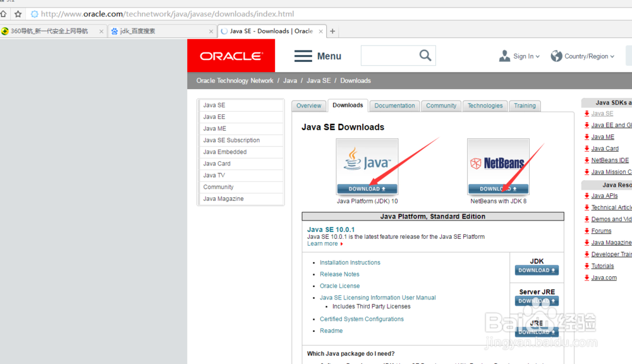Open the Community tab
Screen dimensions: 632x364
tap(441, 106)
